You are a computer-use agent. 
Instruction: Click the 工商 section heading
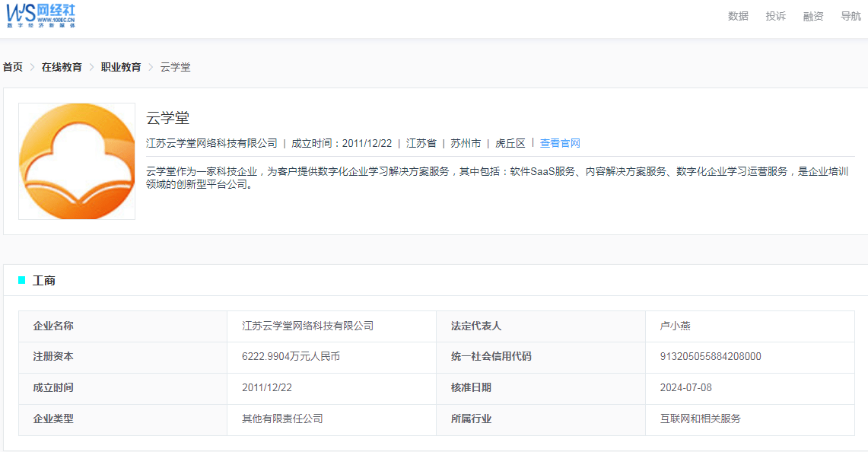point(43,281)
